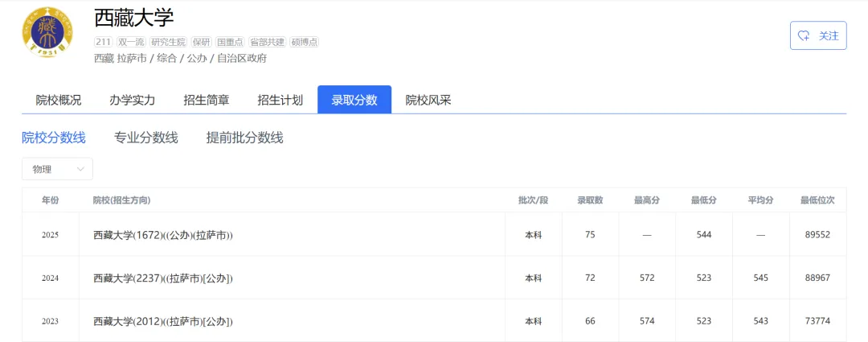
Task: Select the 院校分数线 sub-tab
Action: tap(54, 138)
